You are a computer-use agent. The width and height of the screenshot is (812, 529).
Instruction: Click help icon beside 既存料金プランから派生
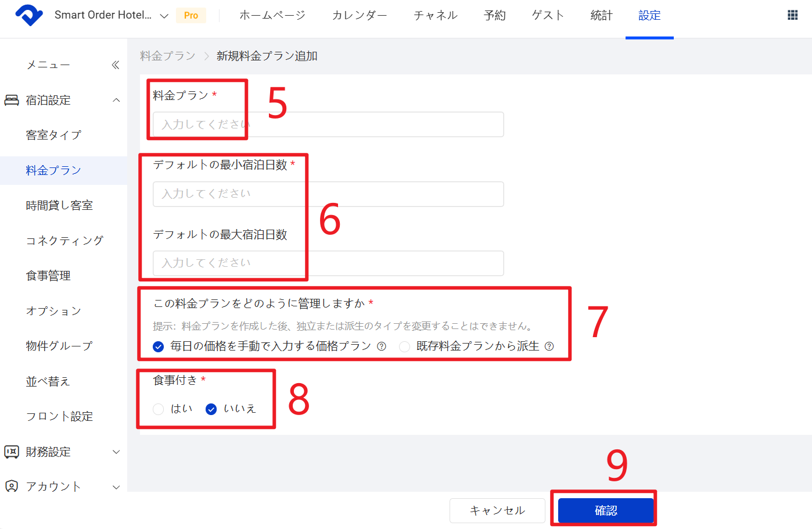549,346
